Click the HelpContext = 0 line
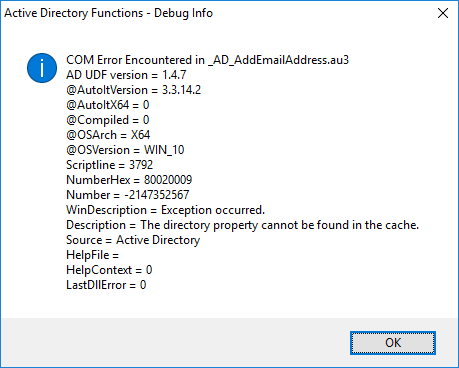 coord(109,270)
